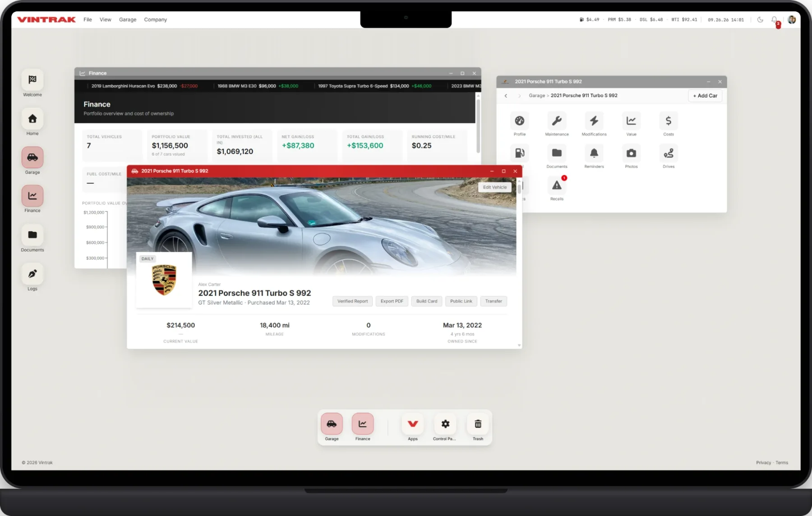Open the Costs dollar icon
This screenshot has height=516, width=812.
point(669,121)
